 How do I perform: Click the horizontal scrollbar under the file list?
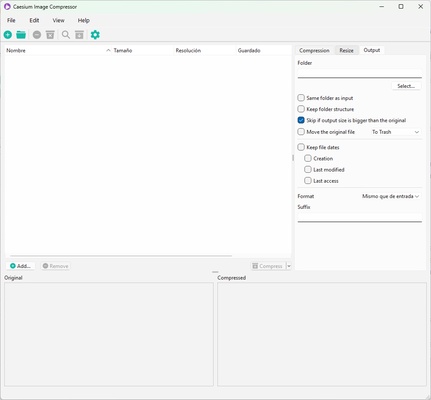click(x=121, y=256)
